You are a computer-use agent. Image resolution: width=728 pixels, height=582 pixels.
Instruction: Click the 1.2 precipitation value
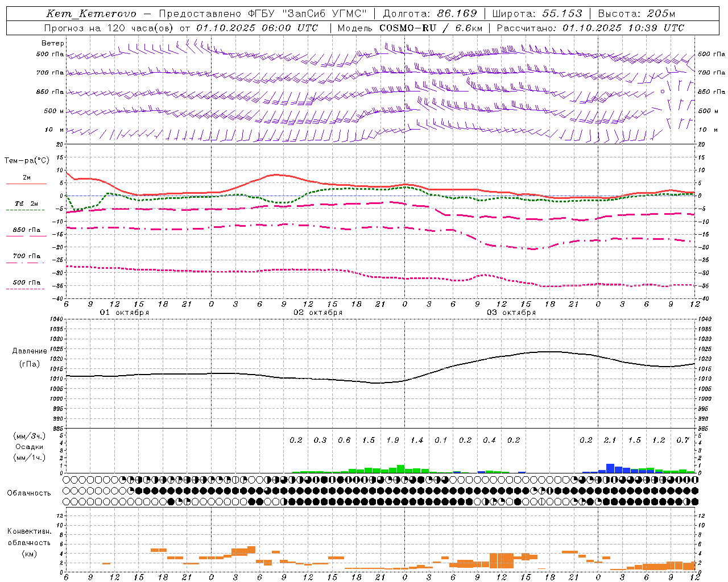tap(659, 440)
